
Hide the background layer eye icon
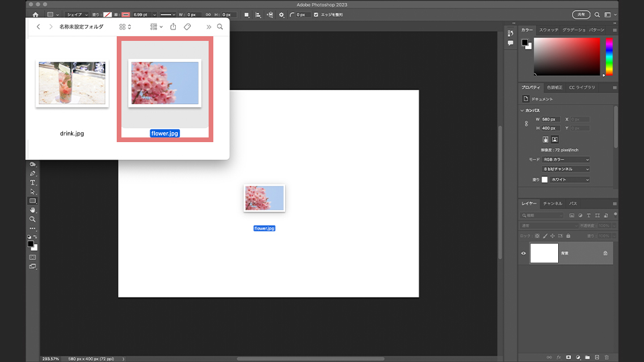tap(524, 253)
